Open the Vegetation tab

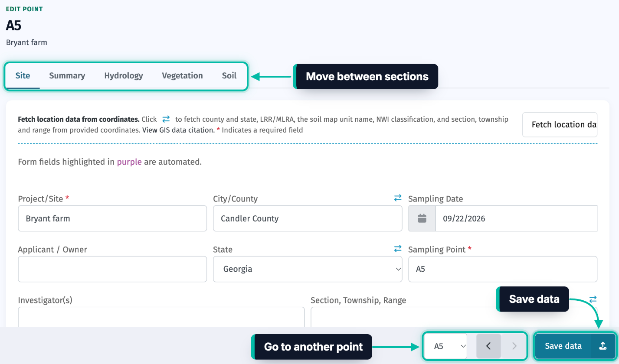182,76
